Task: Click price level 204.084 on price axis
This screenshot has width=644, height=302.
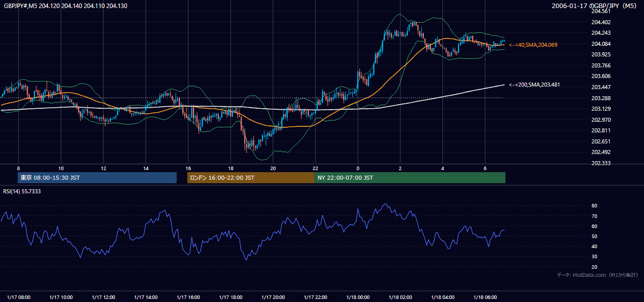Action: tap(601, 44)
